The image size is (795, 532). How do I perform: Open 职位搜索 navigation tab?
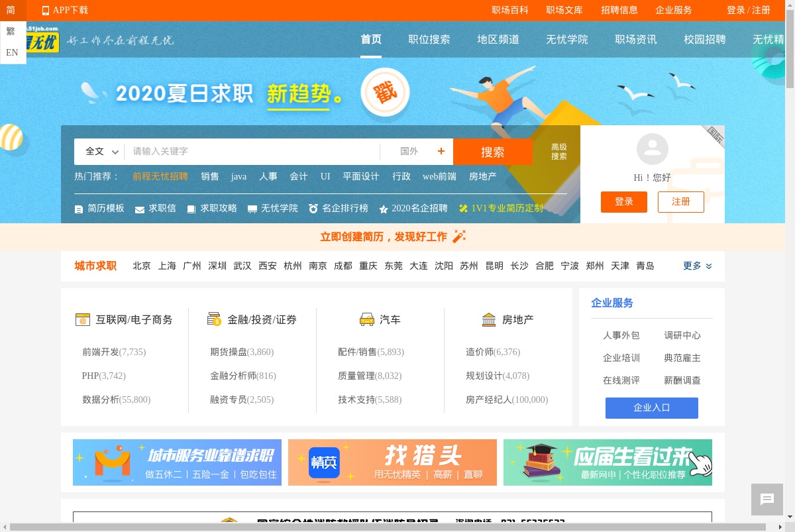pyautogui.click(x=429, y=39)
